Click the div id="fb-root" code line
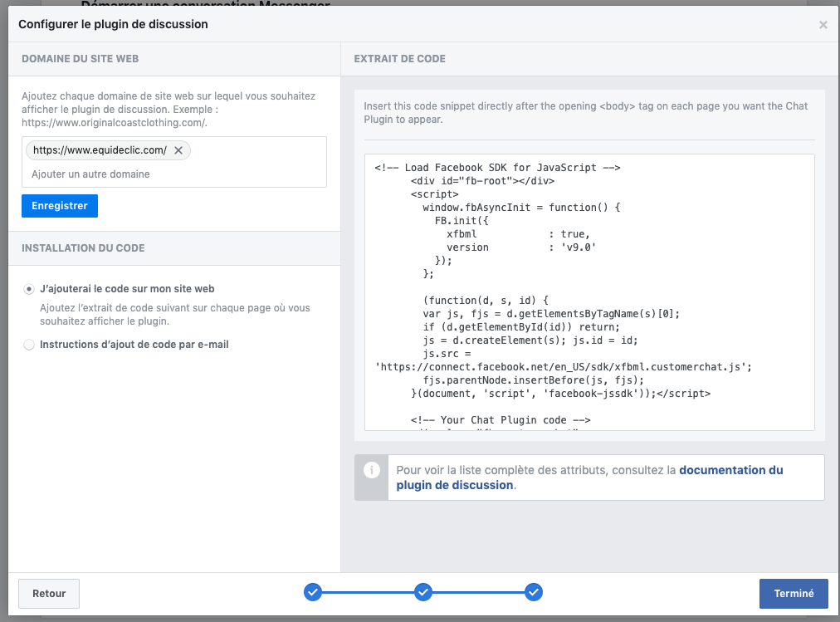 coord(483,181)
